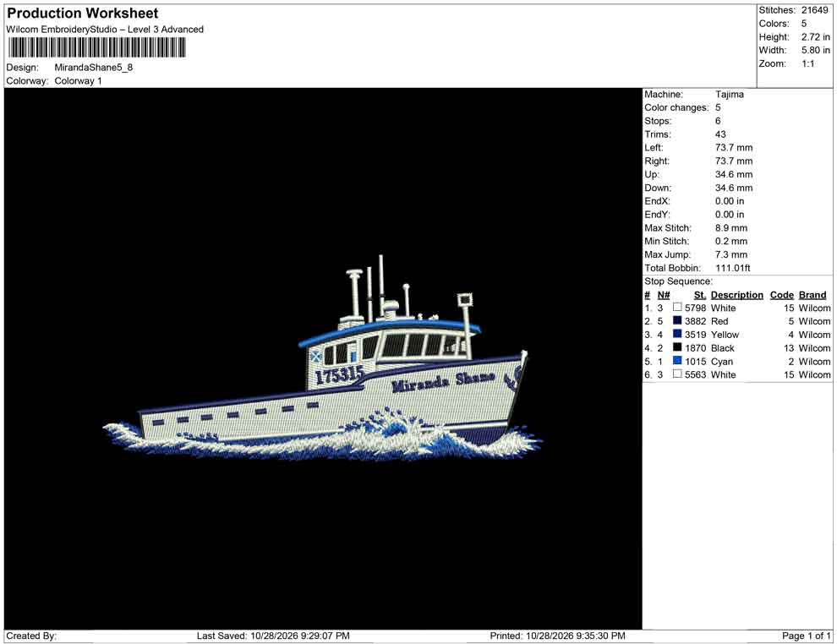Click the "Printed: 10/28/2026 9:35:30 PM" text
Image resolution: width=837 pixels, height=644 pixels.
click(x=557, y=636)
